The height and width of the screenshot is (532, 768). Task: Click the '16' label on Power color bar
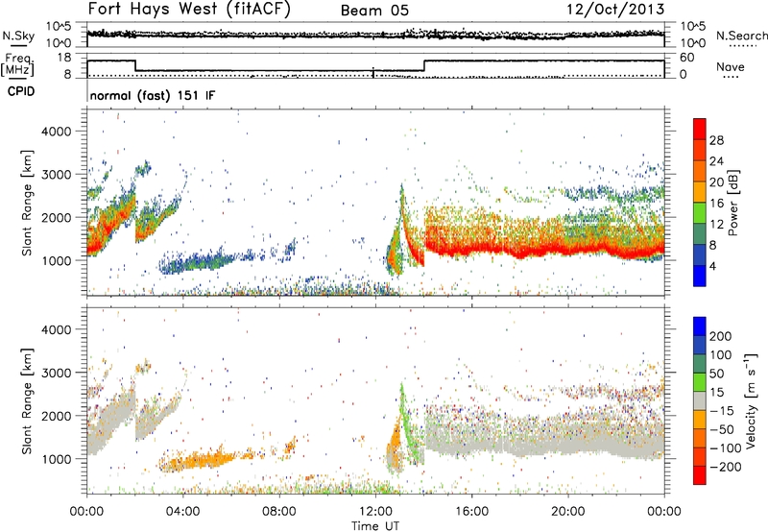coord(716,204)
